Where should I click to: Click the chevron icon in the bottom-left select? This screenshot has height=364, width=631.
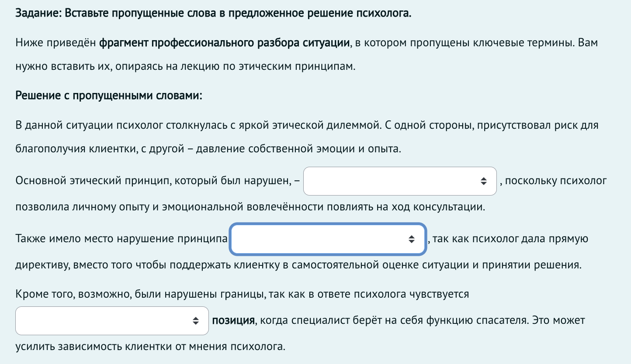click(195, 321)
